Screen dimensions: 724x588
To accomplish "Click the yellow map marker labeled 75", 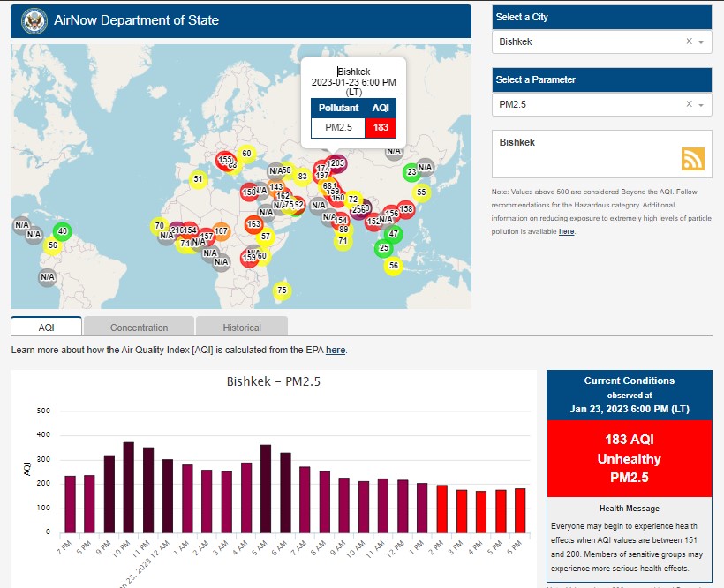I will coord(282,290).
